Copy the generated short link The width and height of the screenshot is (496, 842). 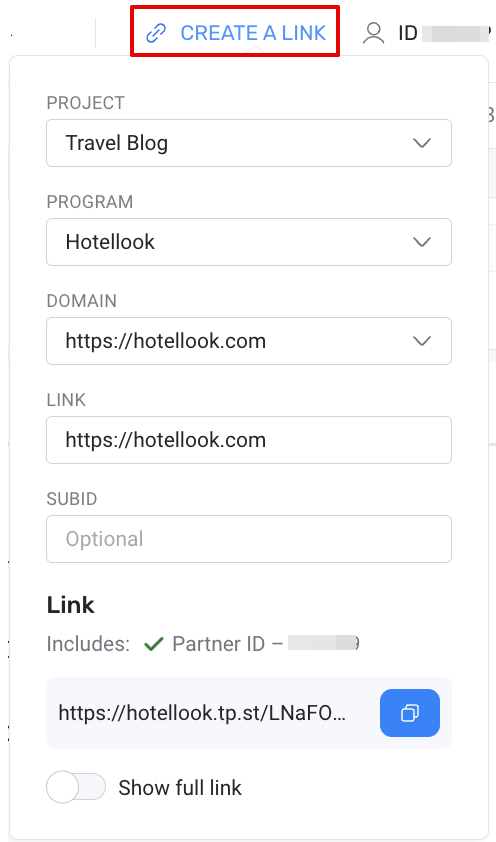(x=410, y=713)
